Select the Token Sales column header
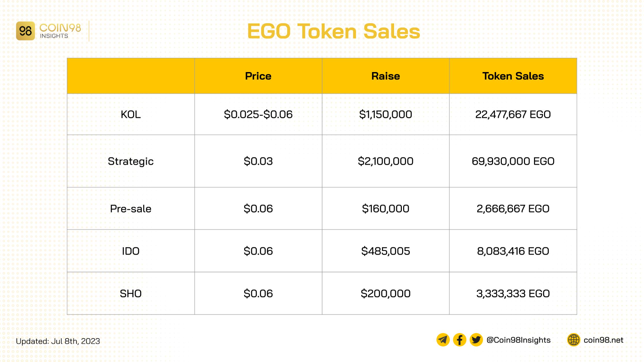The width and height of the screenshot is (644, 362). point(513,76)
